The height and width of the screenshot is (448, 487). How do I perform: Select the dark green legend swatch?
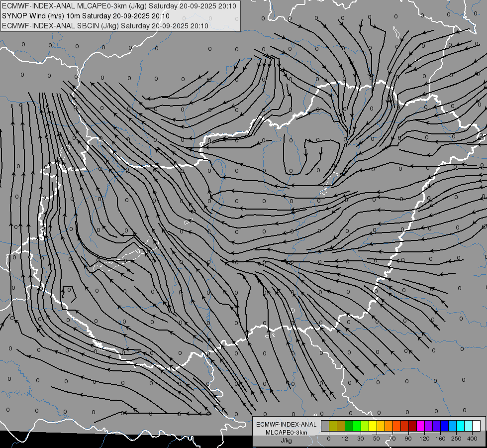[349, 426]
